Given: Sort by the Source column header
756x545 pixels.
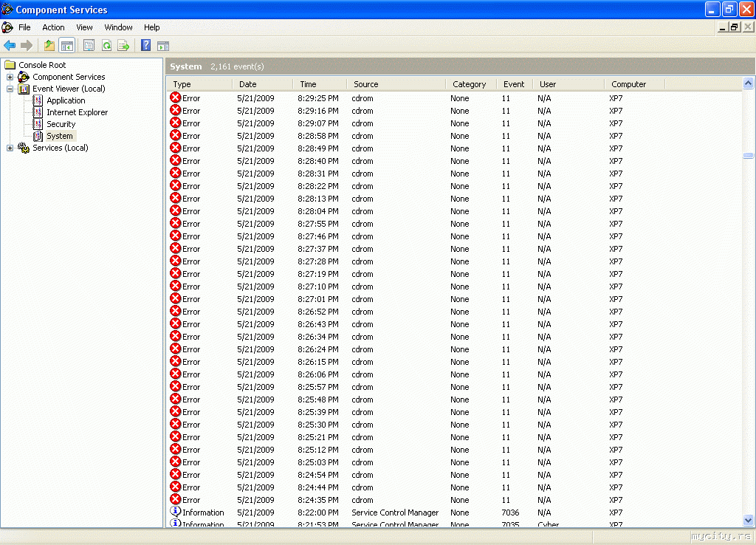Looking at the screenshot, I should pos(396,84).
